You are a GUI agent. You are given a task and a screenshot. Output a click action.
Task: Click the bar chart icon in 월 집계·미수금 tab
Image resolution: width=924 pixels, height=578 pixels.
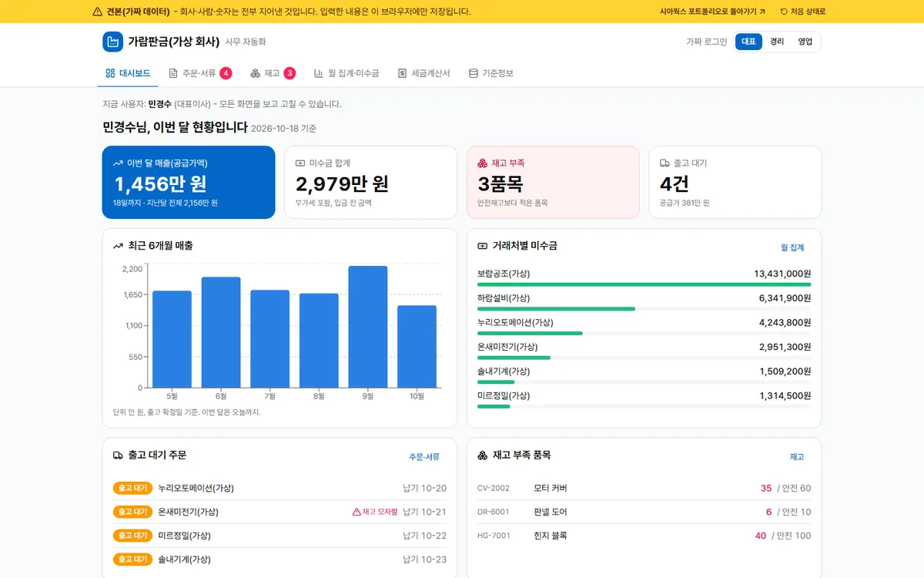tap(319, 73)
